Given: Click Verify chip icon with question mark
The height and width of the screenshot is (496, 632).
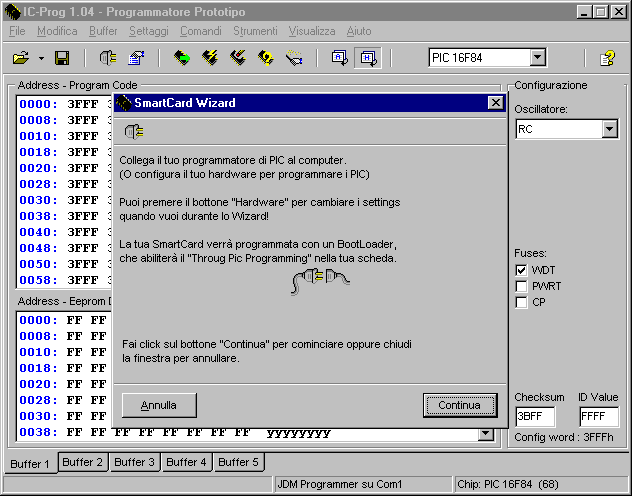Looking at the screenshot, I should point(266,58).
